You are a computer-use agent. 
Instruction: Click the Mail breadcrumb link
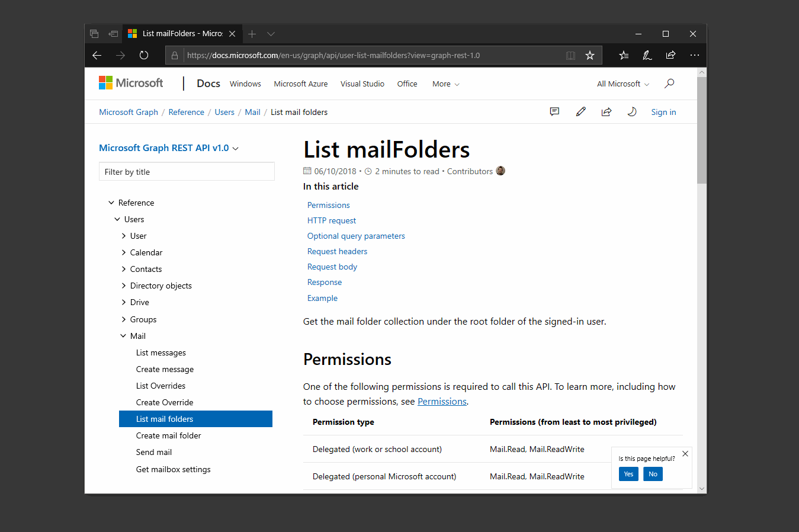(253, 112)
